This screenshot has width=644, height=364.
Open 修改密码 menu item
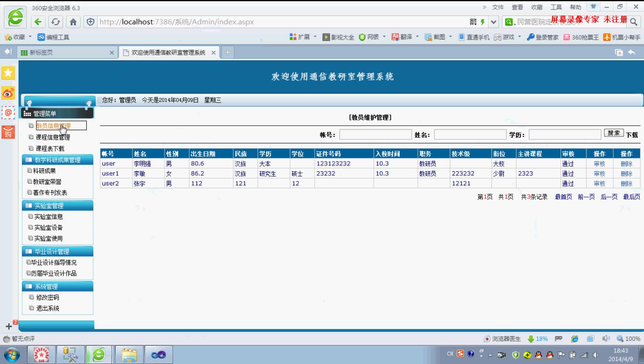pyautogui.click(x=48, y=297)
